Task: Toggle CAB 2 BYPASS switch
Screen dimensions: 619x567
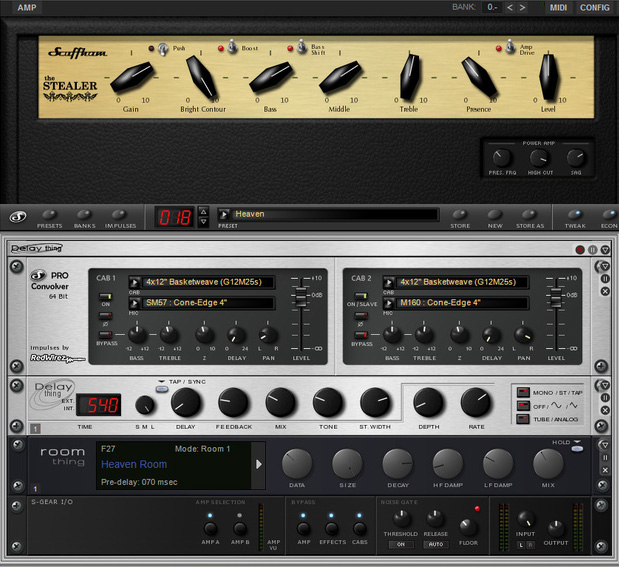Action: (360, 335)
